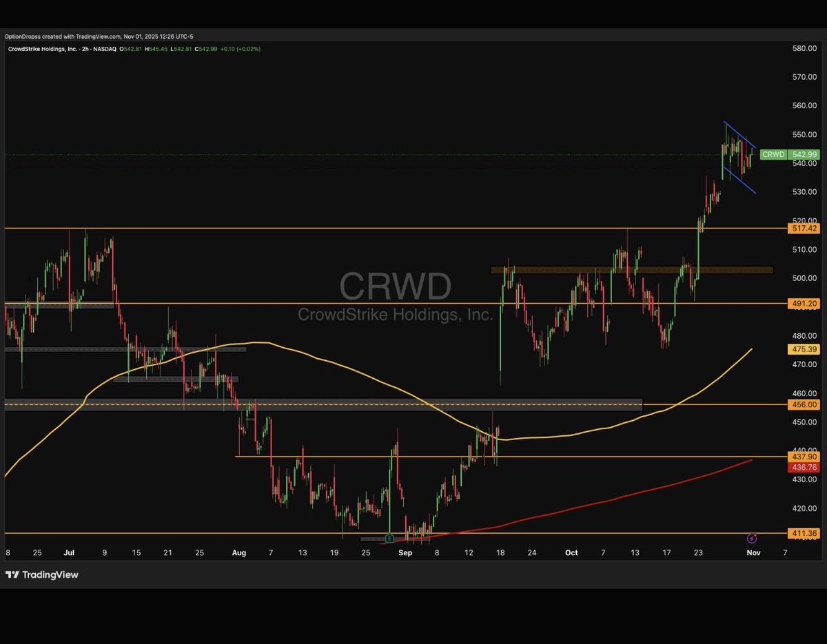Viewport: 827px width, 644px height.
Task: Click the Sep label on time axis
Action: (x=405, y=552)
